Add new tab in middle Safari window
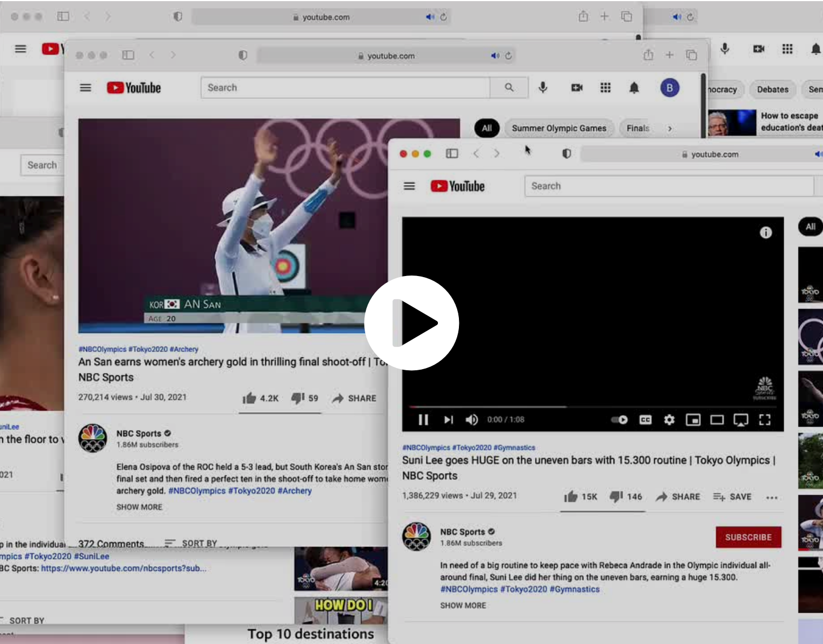The image size is (823, 644). coord(670,55)
